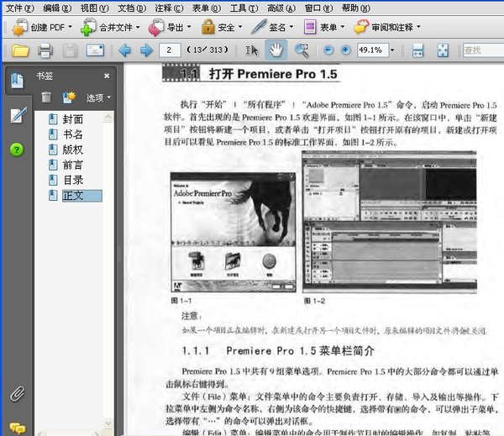Viewport: 504px width, 436px height.
Task: Click the 安全 padlock icon
Action: pos(208,27)
